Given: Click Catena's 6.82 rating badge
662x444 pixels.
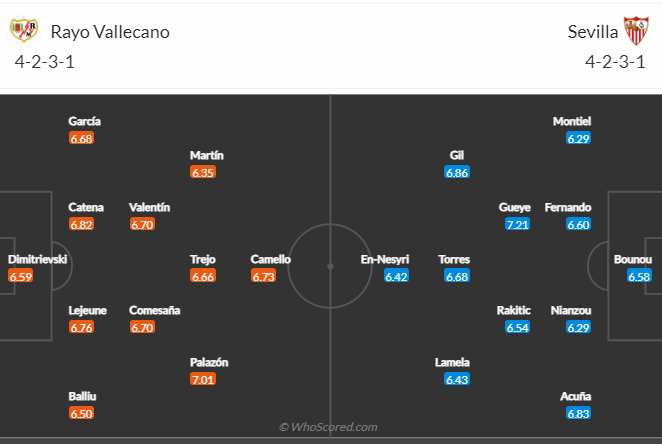Looking at the screenshot, I should (81, 224).
